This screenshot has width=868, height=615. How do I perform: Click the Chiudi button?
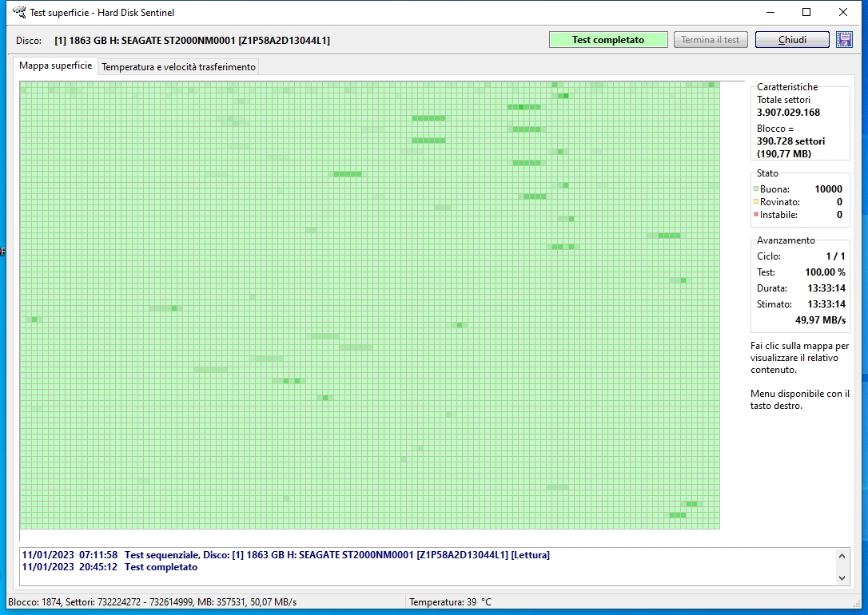pyautogui.click(x=792, y=40)
